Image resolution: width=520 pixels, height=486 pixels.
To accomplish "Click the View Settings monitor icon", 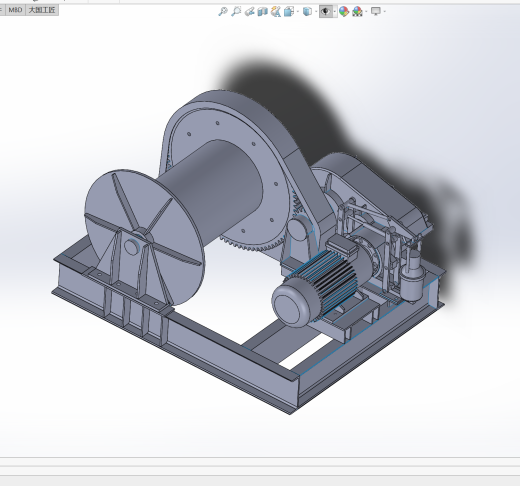I will pyautogui.click(x=376, y=12).
